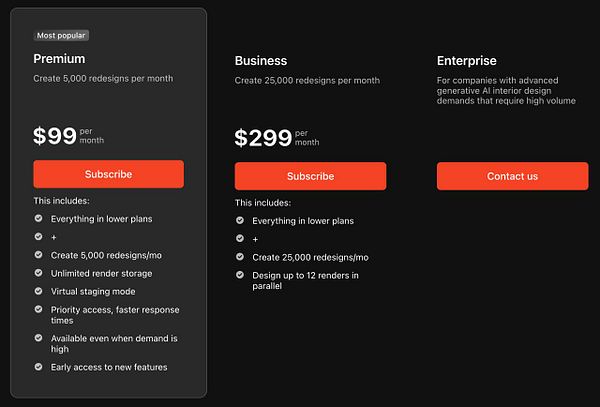Image resolution: width=600 pixels, height=407 pixels.
Task: Click Subscribe button under Premium plan
Action: (x=108, y=174)
